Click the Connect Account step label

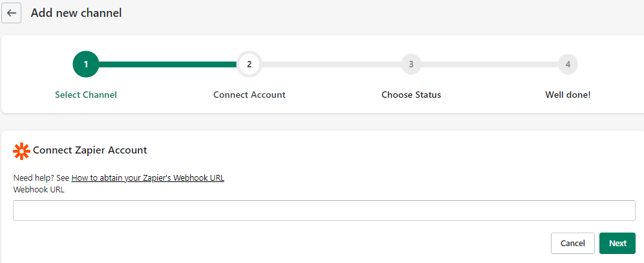[250, 95]
